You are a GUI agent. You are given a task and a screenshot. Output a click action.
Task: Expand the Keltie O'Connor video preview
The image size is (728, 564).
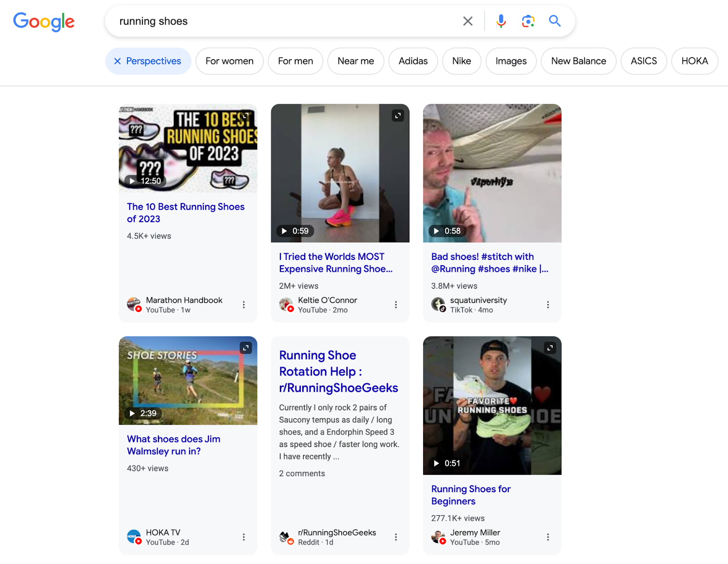pyautogui.click(x=398, y=116)
